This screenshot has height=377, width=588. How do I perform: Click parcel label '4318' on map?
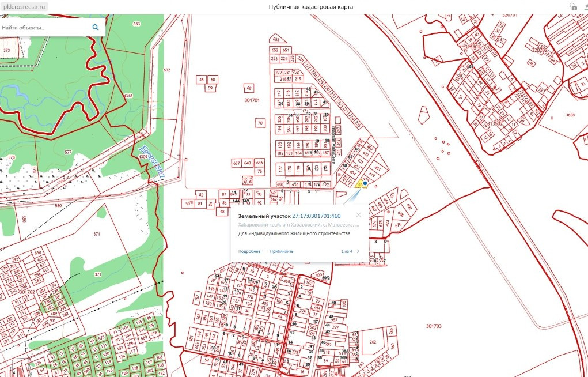tap(128, 96)
